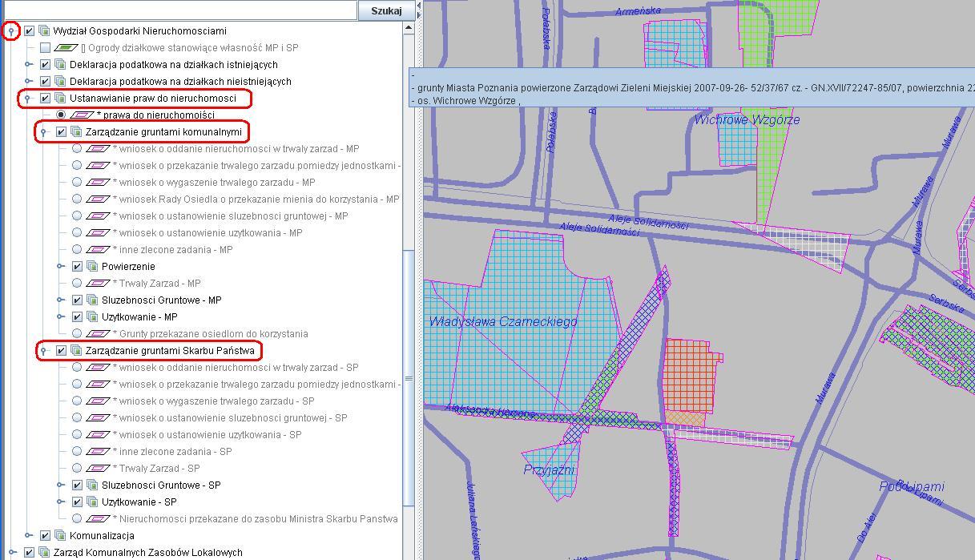Uncheck the Deklaracja podatkowa na działkach istniejących checkbox
975x560 pixels.
(x=45, y=65)
